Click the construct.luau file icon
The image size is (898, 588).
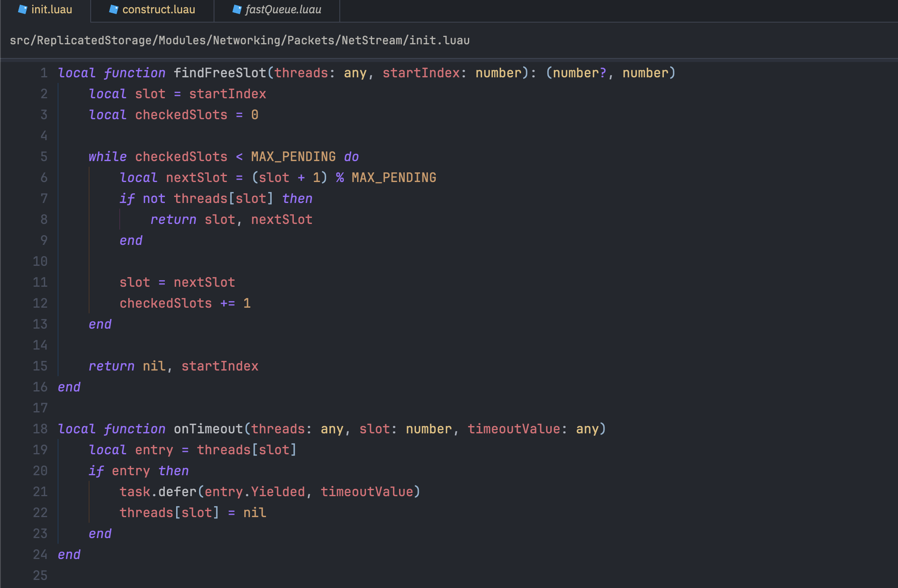coord(114,9)
